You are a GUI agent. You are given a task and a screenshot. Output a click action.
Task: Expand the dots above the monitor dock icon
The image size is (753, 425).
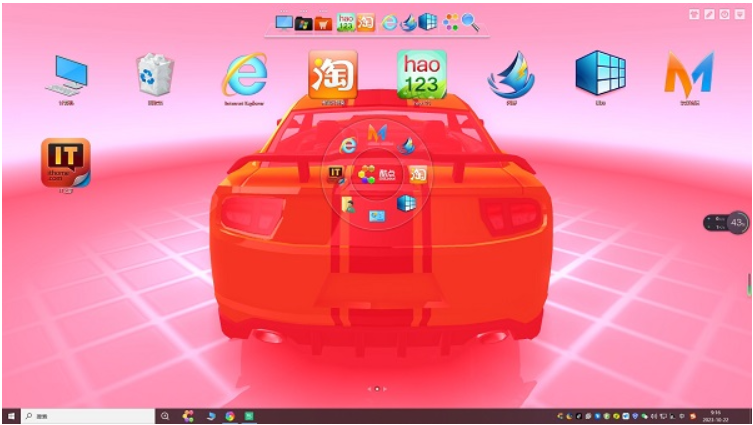pos(284,11)
